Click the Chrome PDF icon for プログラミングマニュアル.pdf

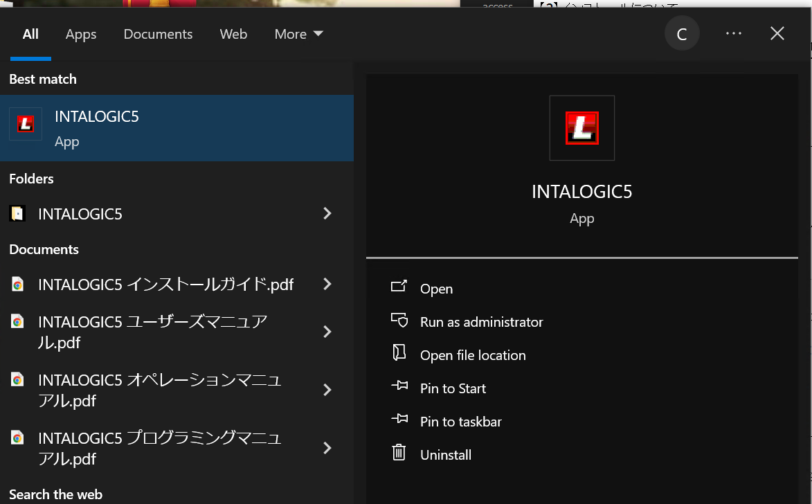click(17, 438)
